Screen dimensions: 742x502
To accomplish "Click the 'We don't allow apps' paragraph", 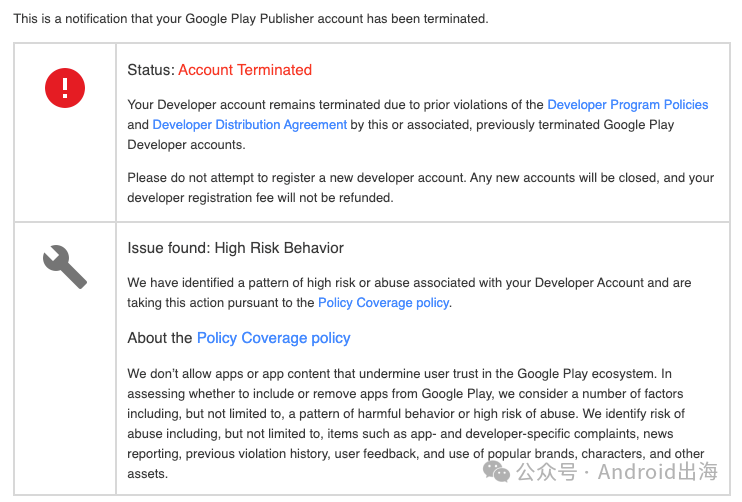I will pos(415,423).
